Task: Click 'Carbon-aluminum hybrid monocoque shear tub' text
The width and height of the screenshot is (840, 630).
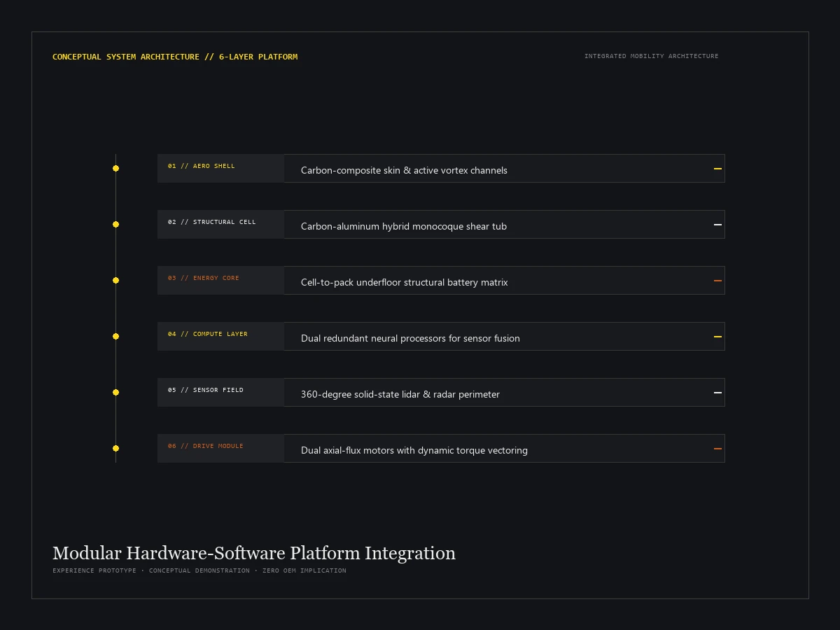Action: click(x=404, y=226)
